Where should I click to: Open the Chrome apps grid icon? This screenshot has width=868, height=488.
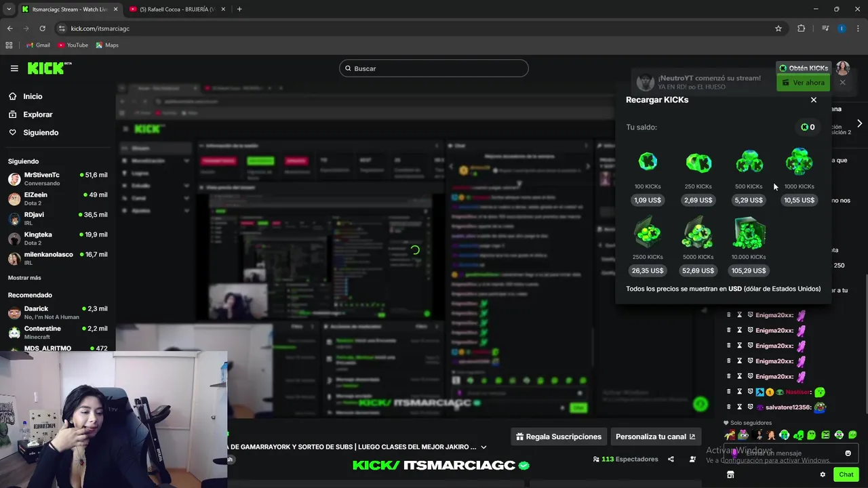(x=9, y=45)
